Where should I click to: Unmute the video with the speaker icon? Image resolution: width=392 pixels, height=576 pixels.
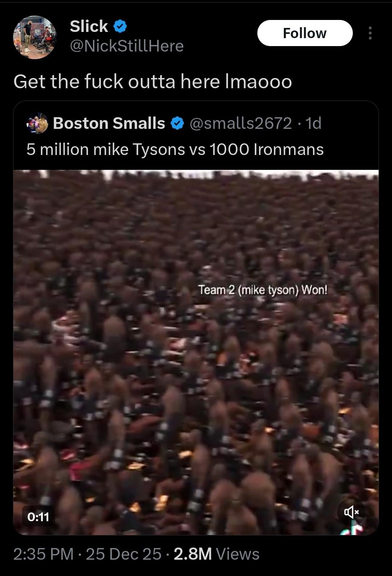(351, 512)
